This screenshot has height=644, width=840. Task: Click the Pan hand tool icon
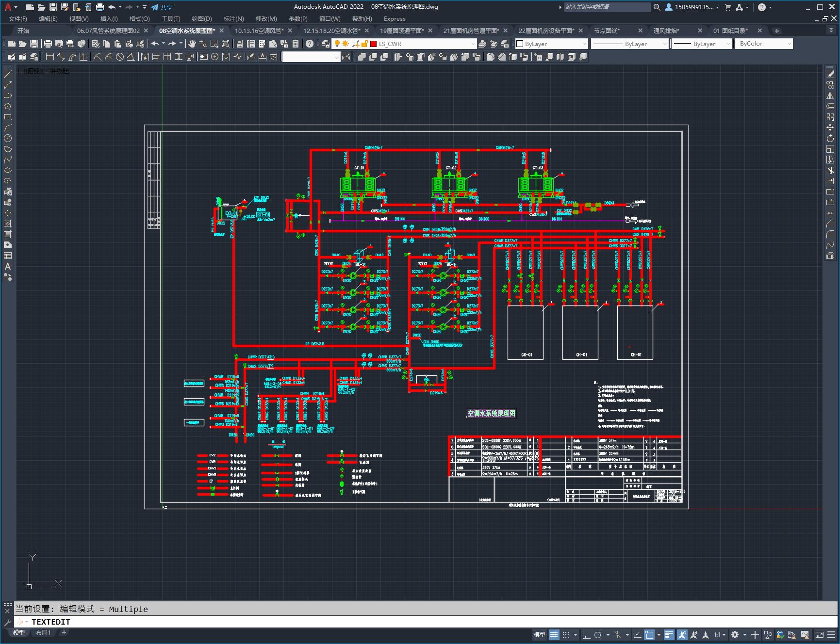(x=192, y=44)
